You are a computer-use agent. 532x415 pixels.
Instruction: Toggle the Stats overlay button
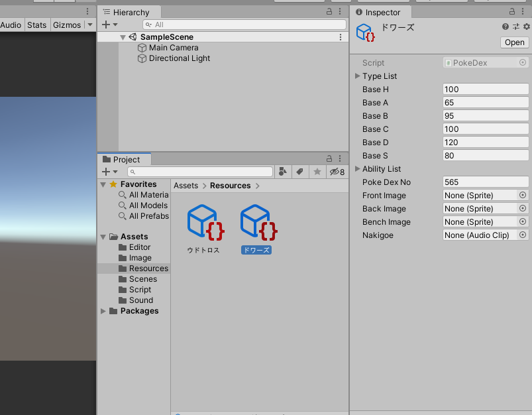36,25
